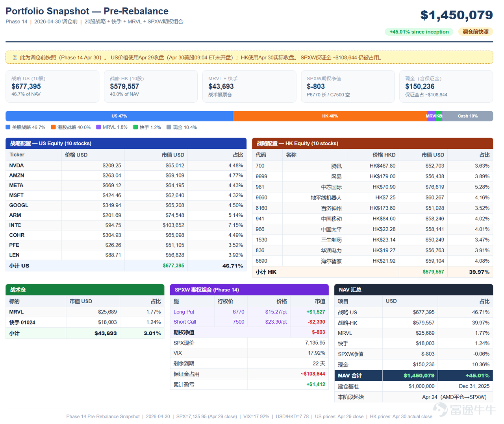
Task: Select the 战略 US (10股) summary card
Action: tap(52, 87)
